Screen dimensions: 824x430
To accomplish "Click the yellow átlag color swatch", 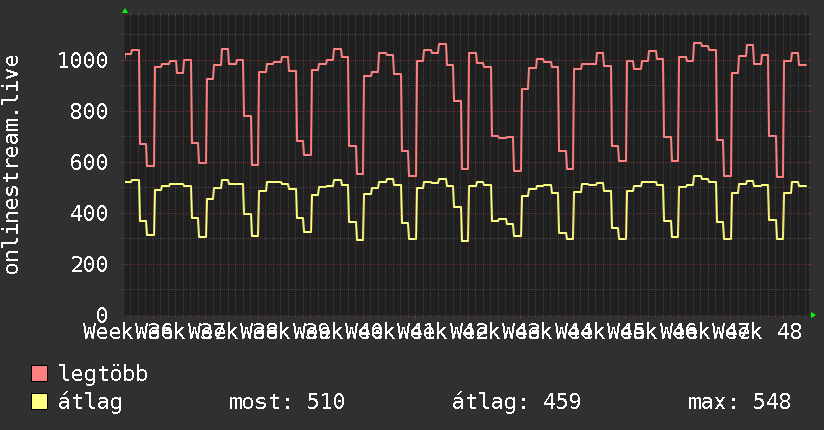I will [39, 402].
